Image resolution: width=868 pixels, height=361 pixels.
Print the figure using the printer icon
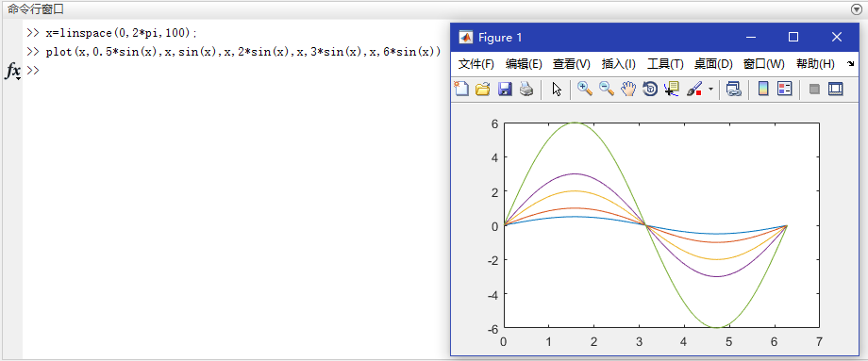coord(526,89)
